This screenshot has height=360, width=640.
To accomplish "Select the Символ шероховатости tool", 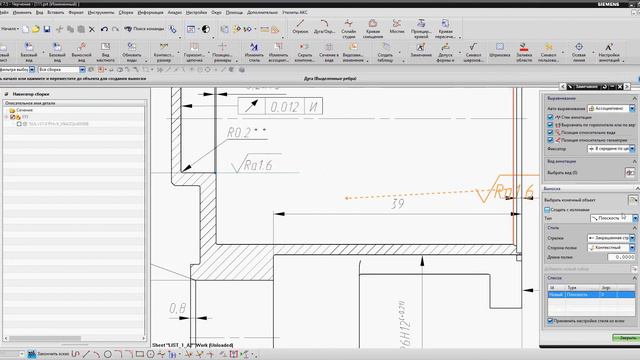I will pyautogui.click(x=473, y=52).
